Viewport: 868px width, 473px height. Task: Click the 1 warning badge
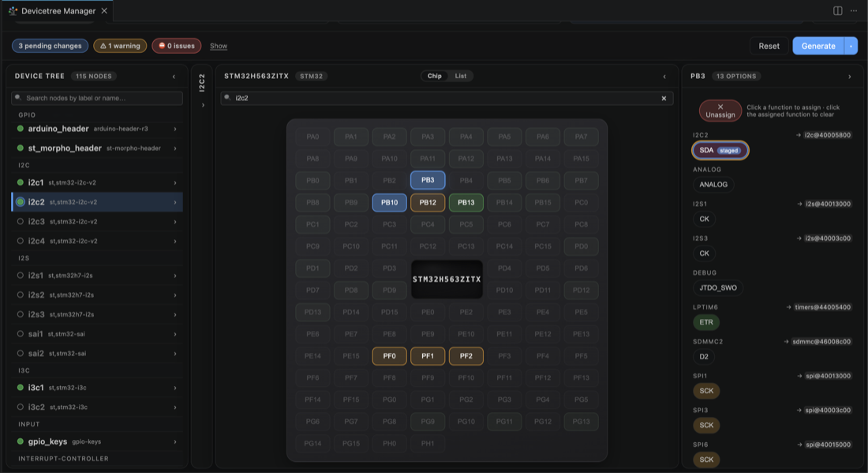point(120,46)
